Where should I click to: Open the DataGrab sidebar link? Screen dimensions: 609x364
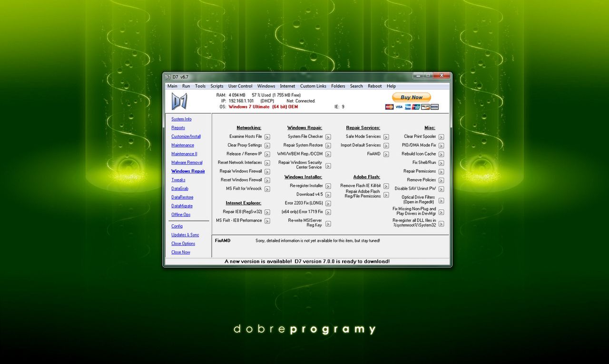(180, 189)
